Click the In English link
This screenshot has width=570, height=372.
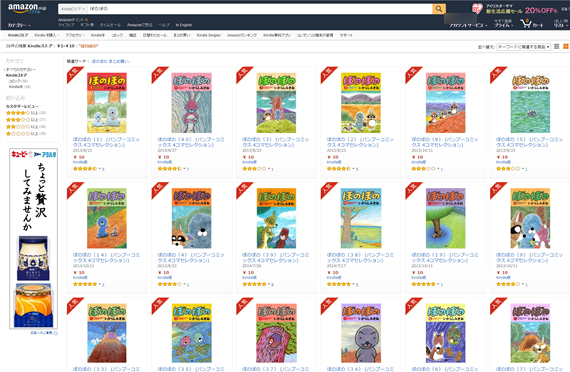(x=184, y=25)
